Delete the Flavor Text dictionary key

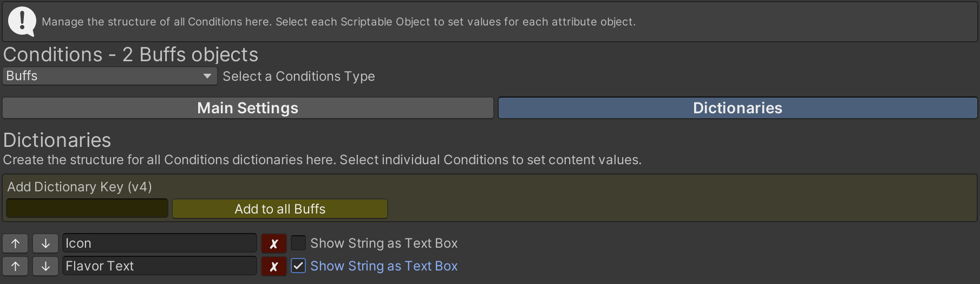pos(274,266)
